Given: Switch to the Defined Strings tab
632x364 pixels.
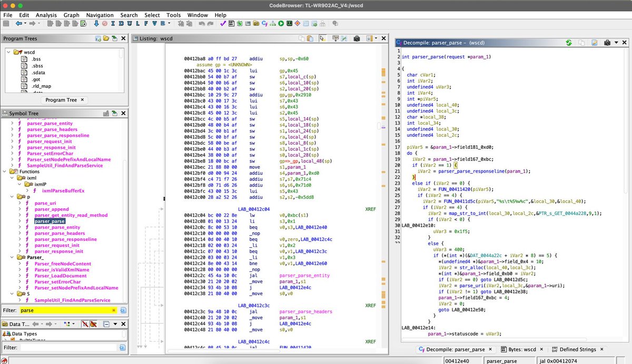Looking at the screenshot, I should pos(577,349).
